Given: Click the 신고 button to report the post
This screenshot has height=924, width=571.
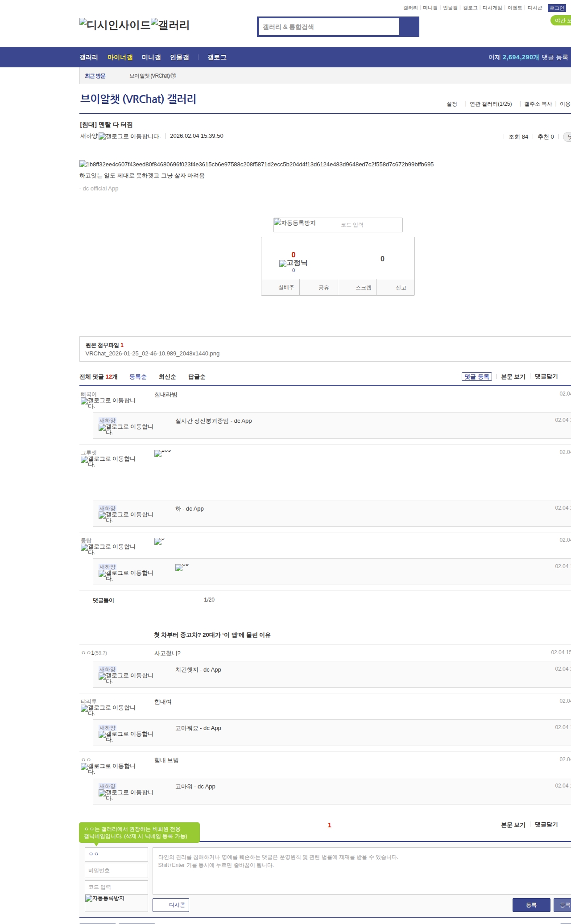Looking at the screenshot, I should tap(401, 288).
